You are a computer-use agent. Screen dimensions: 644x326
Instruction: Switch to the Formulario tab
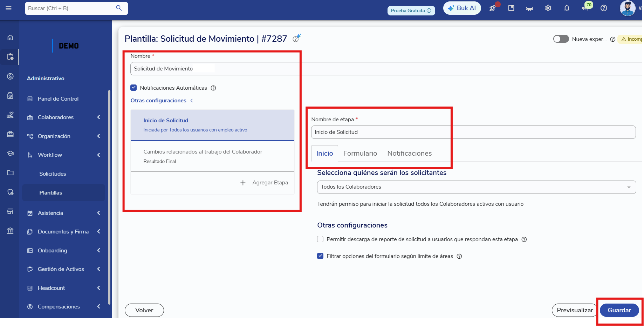pyautogui.click(x=360, y=154)
